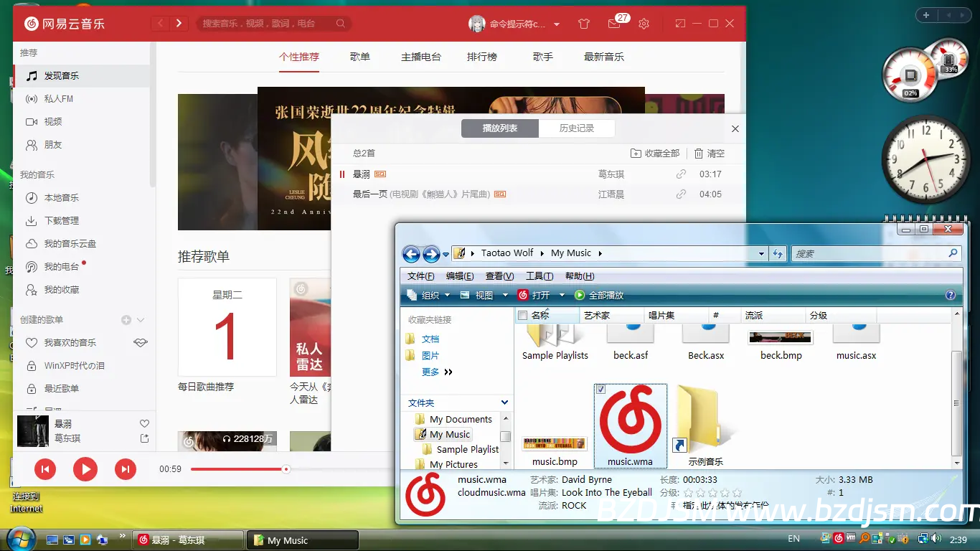Image resolution: width=980 pixels, height=551 pixels.
Task: Click the source link icon for 悬溺
Action: pyautogui.click(x=681, y=174)
